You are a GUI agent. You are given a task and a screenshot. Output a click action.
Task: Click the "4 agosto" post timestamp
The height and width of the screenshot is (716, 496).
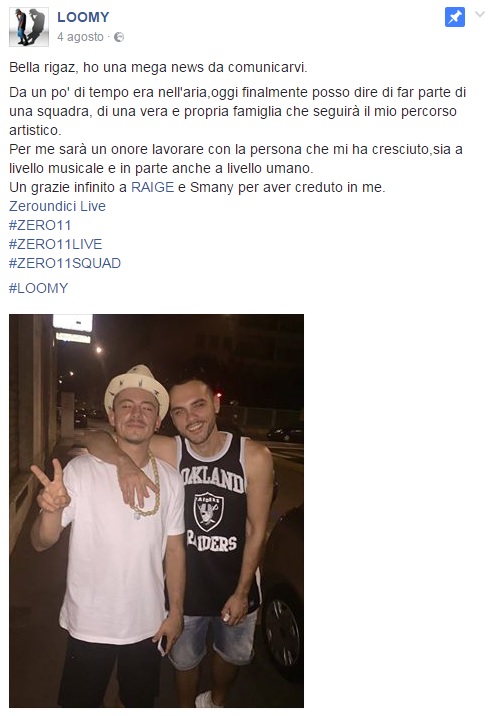pos(80,37)
